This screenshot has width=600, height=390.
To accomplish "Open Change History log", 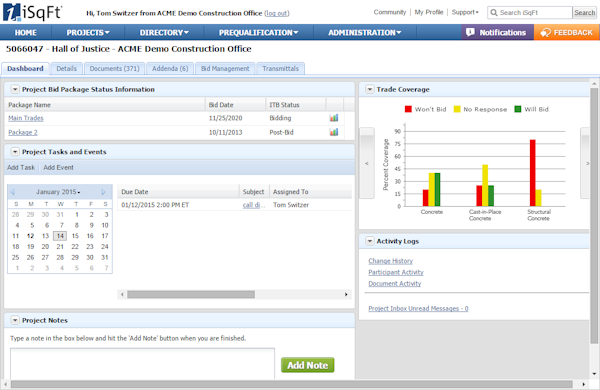I will coord(391,261).
